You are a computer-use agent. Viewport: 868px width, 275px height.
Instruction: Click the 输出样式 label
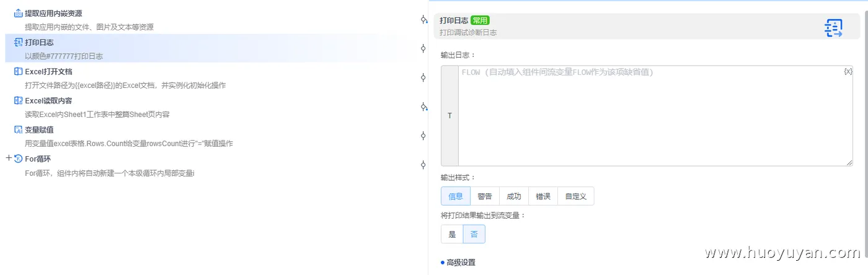458,178
